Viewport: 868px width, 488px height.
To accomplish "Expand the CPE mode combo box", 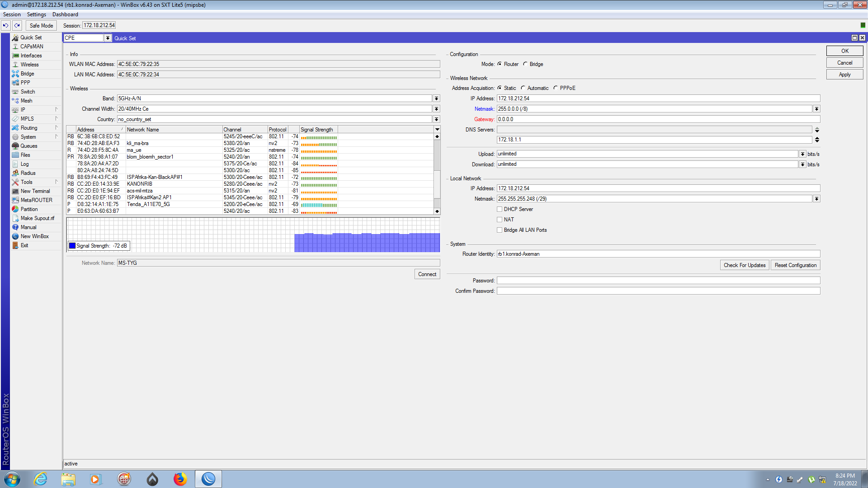I will tap(108, 38).
